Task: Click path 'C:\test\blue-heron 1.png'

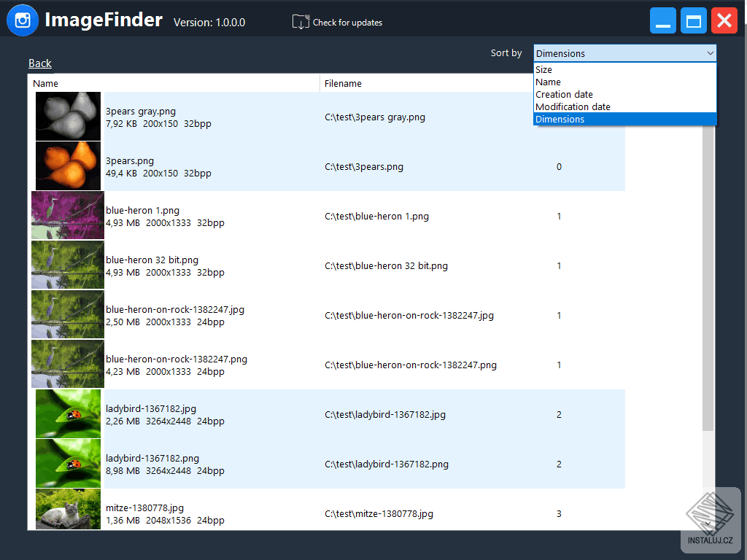Action: click(x=377, y=216)
